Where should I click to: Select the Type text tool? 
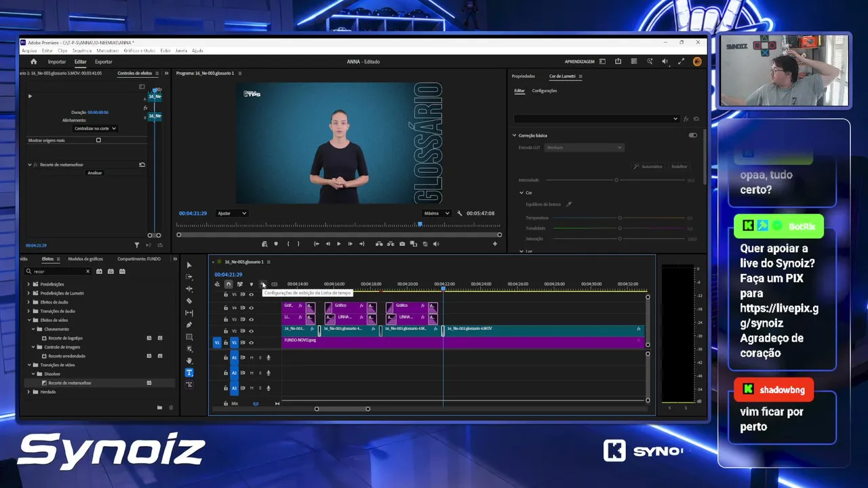189,373
